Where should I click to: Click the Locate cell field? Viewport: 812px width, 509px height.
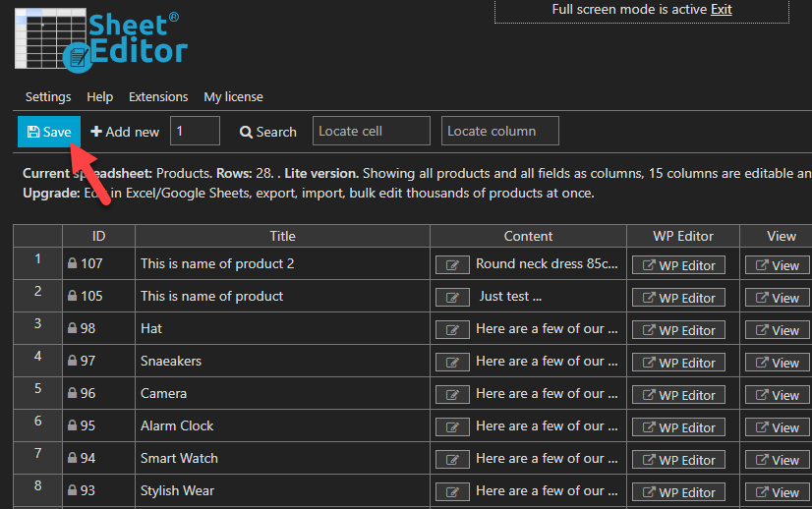(x=372, y=131)
